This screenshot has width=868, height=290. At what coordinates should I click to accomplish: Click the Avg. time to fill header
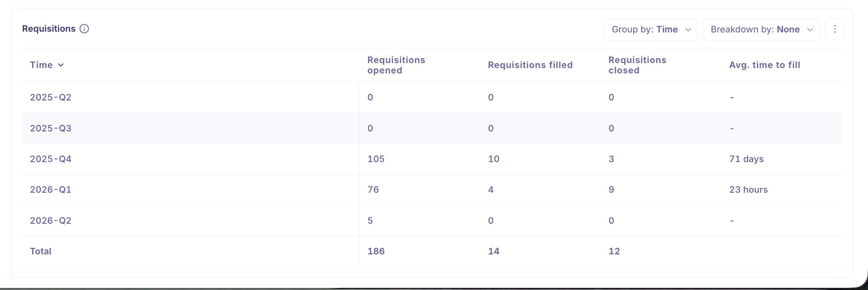point(765,65)
